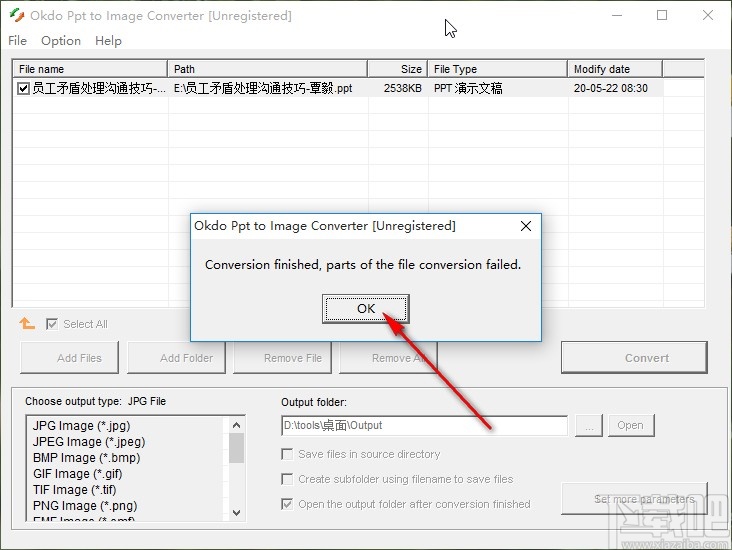Close the conversion finished dialog with X
The image size is (732, 550).
click(x=526, y=226)
